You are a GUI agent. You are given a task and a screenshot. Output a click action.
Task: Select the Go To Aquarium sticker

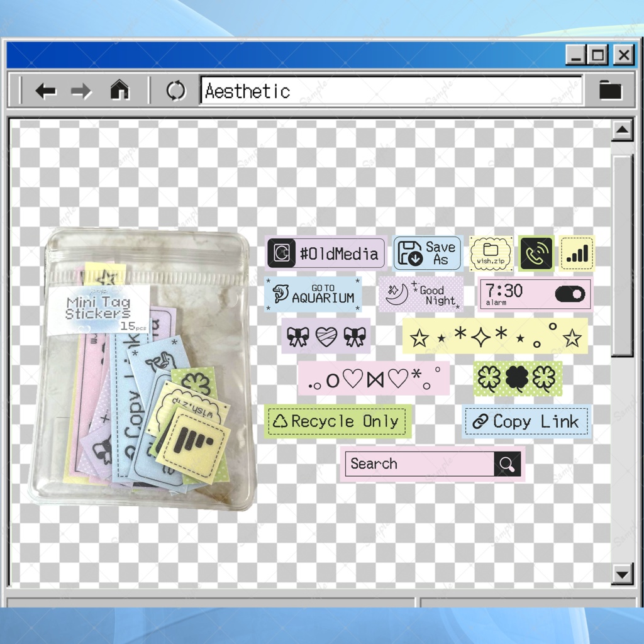313,294
